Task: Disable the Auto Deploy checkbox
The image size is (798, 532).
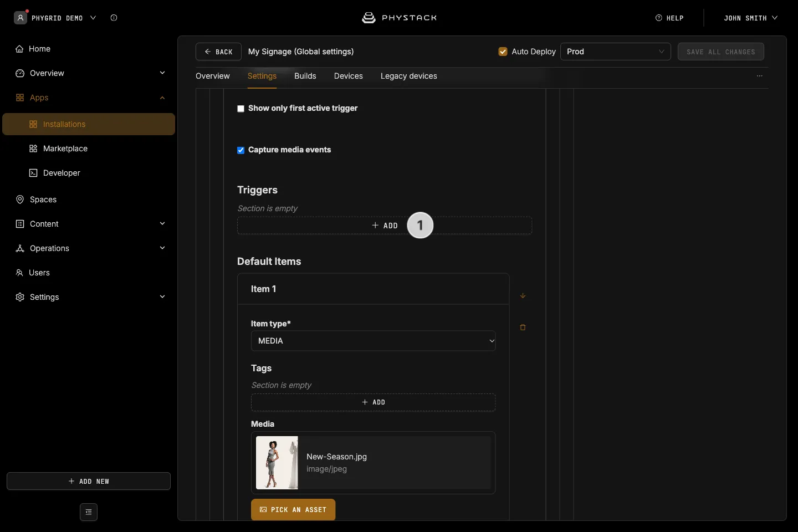Action: 503,52
